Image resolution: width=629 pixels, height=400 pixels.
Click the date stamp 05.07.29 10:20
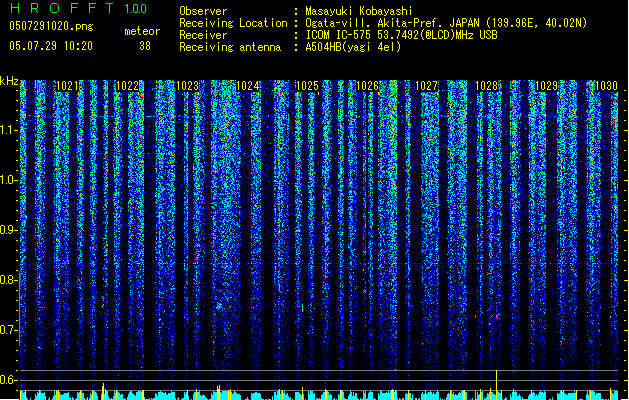51,46
